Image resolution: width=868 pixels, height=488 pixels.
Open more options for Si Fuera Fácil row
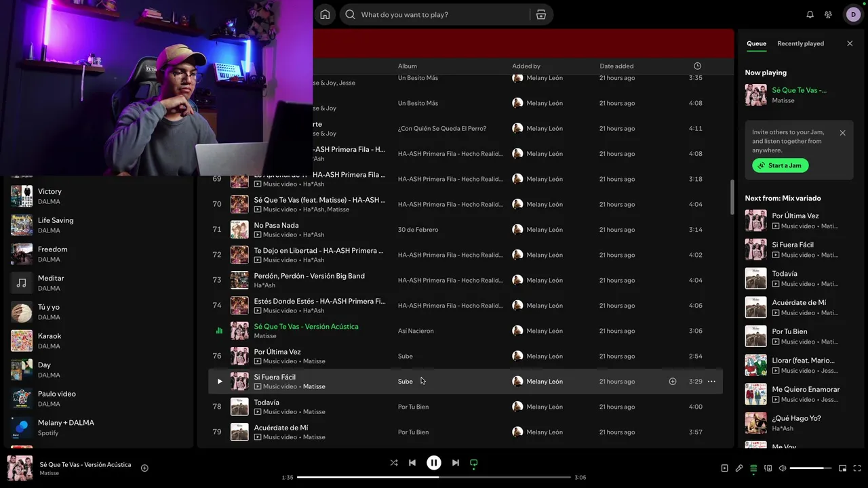(x=711, y=382)
